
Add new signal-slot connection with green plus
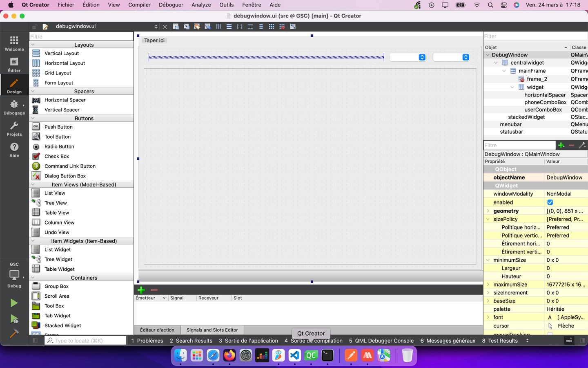(141, 290)
